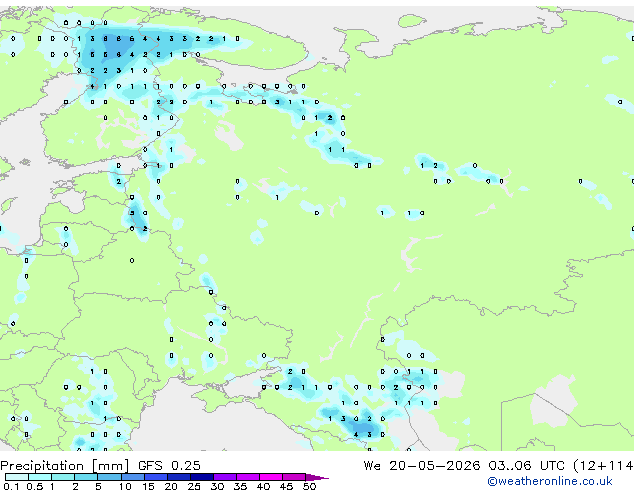Image resolution: width=634 pixels, height=490 pixels.
Task: Click the '10' legend scale label
Action: point(125,486)
